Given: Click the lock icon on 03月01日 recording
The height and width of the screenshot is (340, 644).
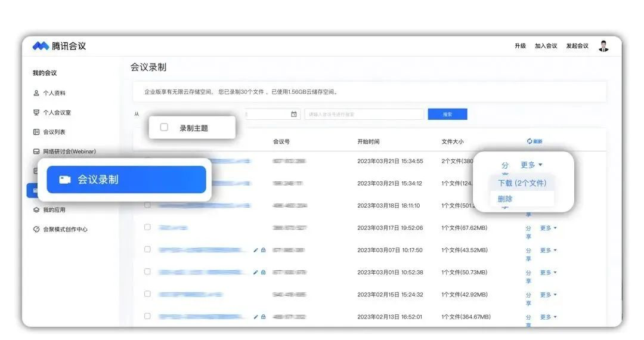Looking at the screenshot, I should (x=264, y=272).
